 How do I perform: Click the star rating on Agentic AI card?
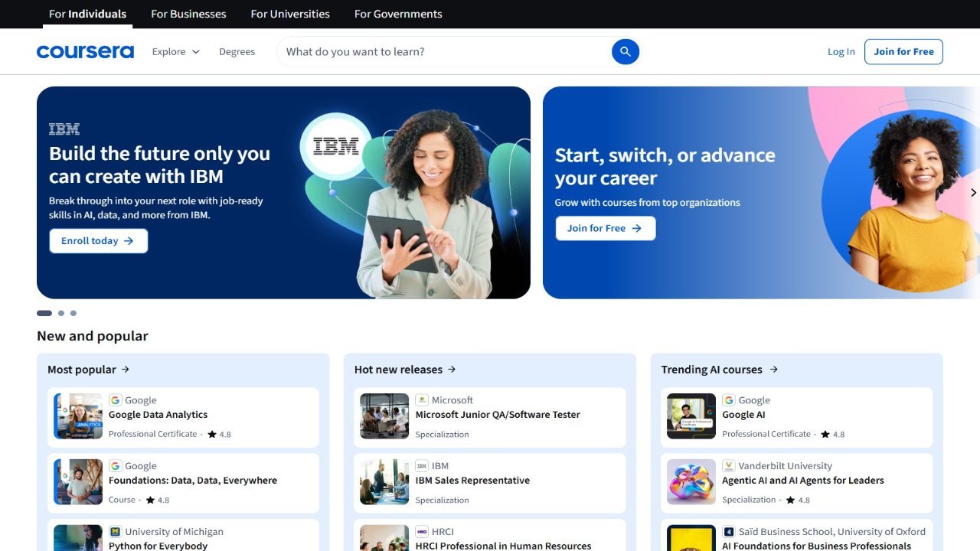point(798,500)
